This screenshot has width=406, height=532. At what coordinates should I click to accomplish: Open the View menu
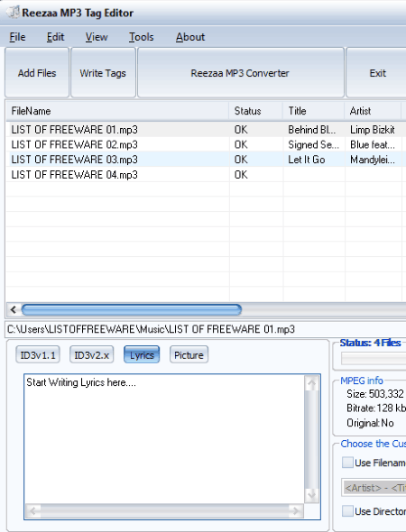pyautogui.click(x=97, y=37)
